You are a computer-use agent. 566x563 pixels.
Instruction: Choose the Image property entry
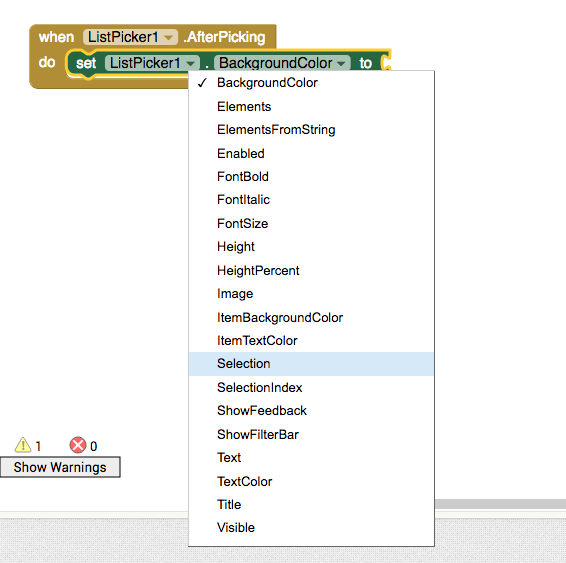click(x=311, y=294)
